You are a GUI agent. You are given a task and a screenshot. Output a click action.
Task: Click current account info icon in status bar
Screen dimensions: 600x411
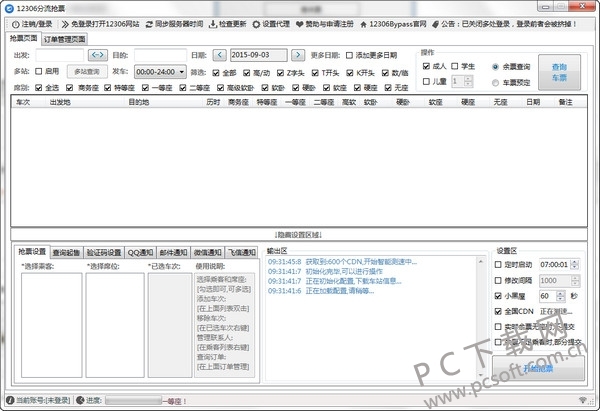tap(10, 400)
